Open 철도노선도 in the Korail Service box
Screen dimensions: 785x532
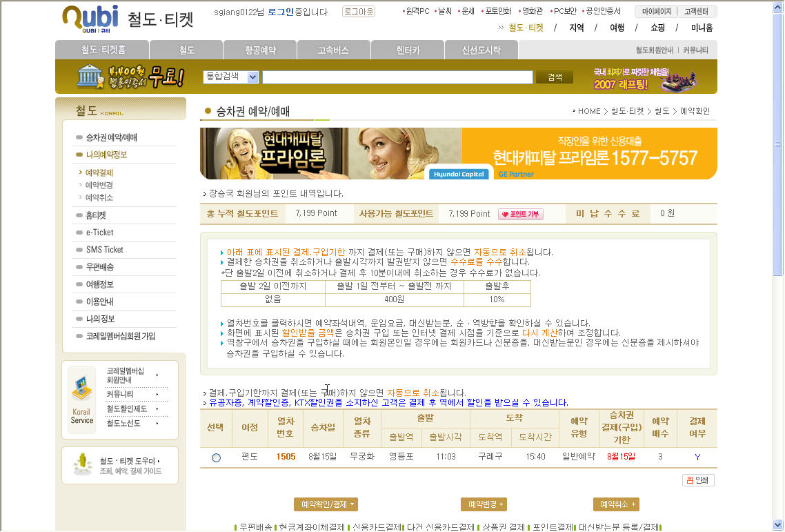click(x=132, y=423)
